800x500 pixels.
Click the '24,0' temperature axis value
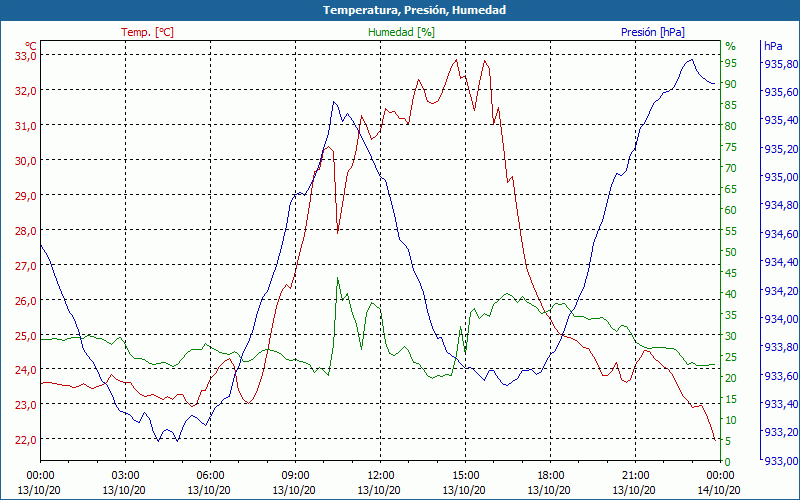[x=26, y=370]
